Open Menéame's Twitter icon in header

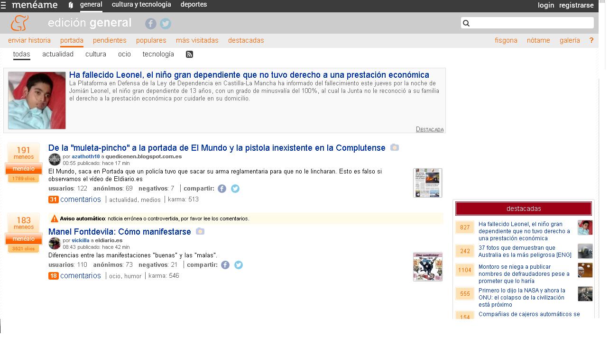165,24
